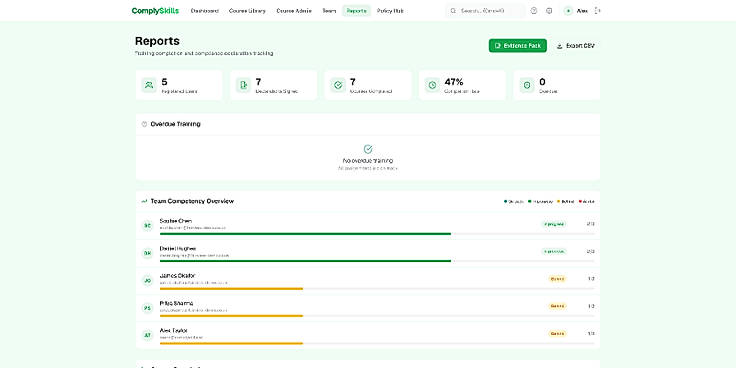
Task: Click Sophie Chen's email address
Action: point(193,228)
